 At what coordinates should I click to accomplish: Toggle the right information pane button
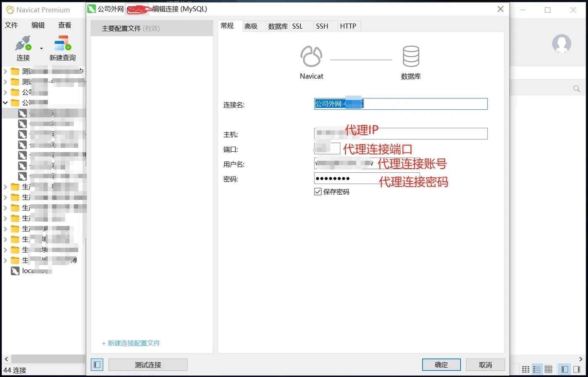577,369
